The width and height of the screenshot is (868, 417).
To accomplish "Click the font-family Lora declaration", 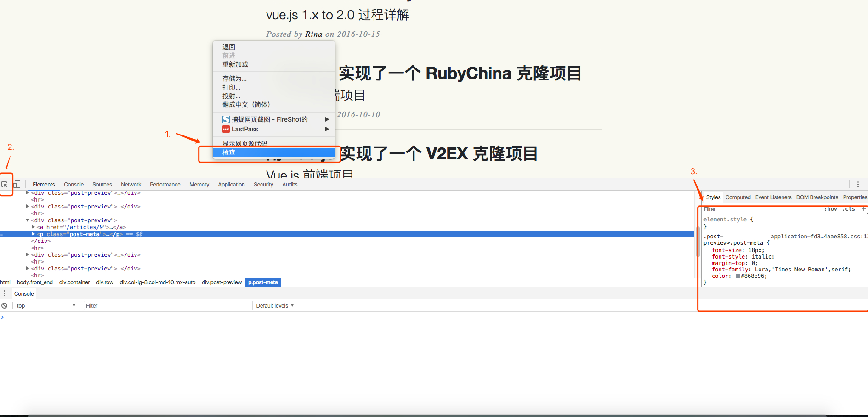I will (781, 270).
